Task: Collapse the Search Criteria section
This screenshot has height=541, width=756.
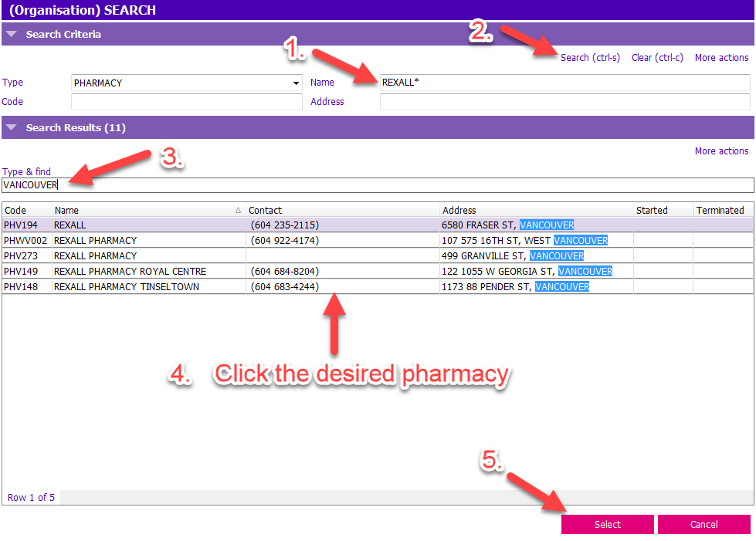Action: (11, 34)
